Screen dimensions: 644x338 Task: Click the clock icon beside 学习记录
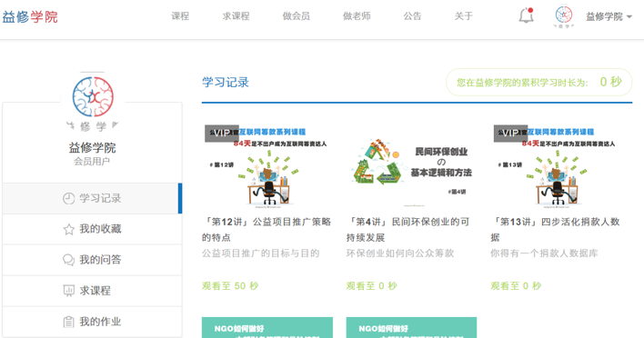[68, 199]
